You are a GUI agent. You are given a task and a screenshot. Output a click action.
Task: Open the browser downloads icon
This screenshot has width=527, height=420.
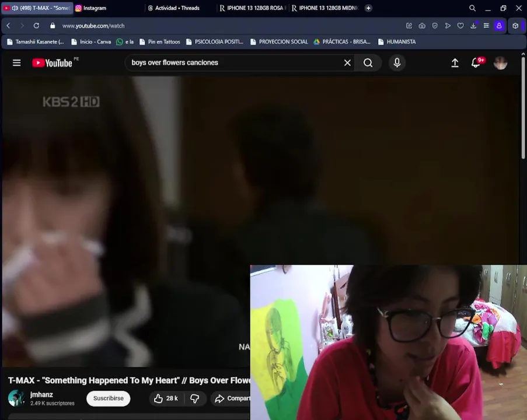point(473,26)
